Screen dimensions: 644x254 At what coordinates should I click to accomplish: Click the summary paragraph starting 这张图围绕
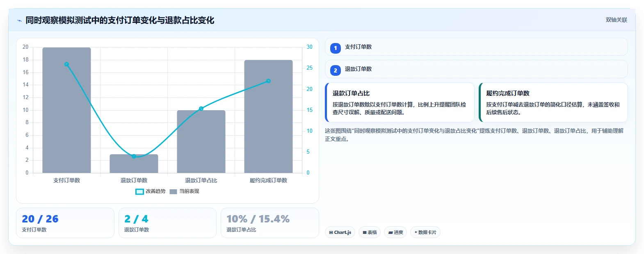[474, 135]
